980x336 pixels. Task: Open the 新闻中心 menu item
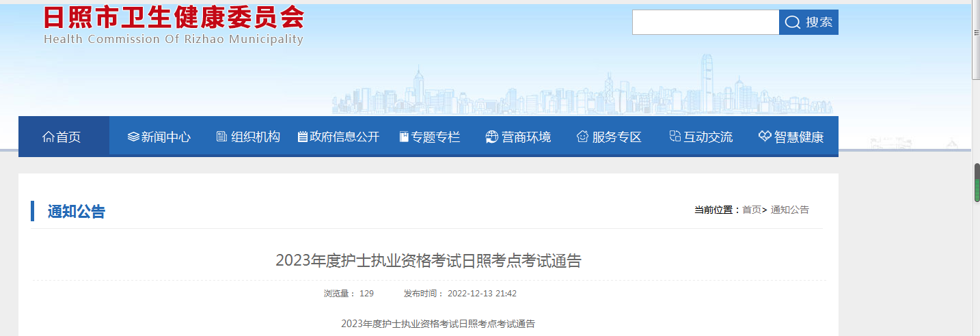[x=166, y=137]
